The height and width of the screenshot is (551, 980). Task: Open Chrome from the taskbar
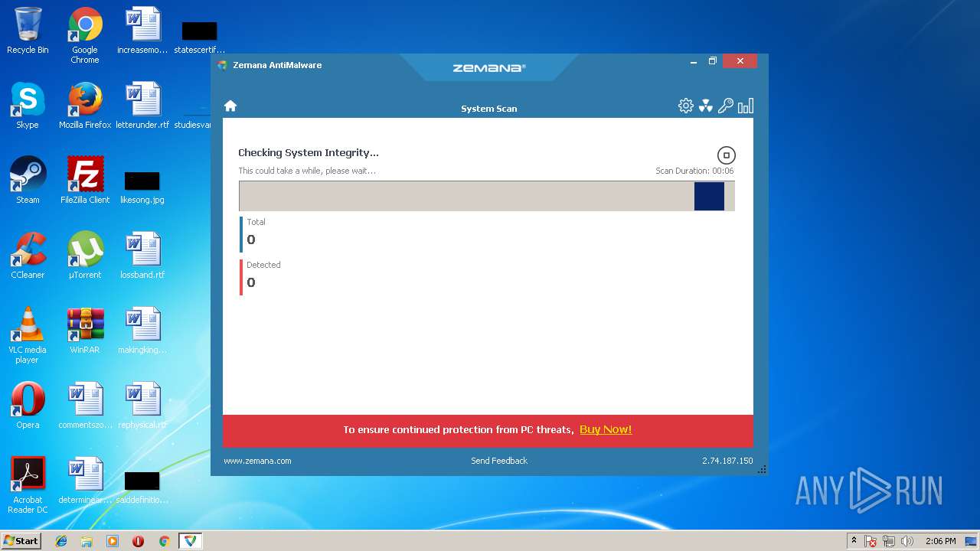[164, 541]
